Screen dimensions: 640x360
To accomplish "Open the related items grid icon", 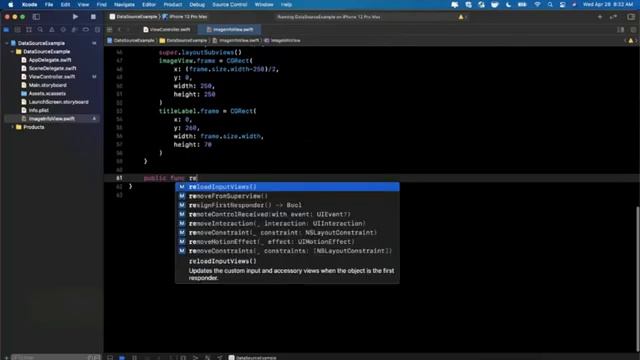I will pyautogui.click(x=109, y=29).
